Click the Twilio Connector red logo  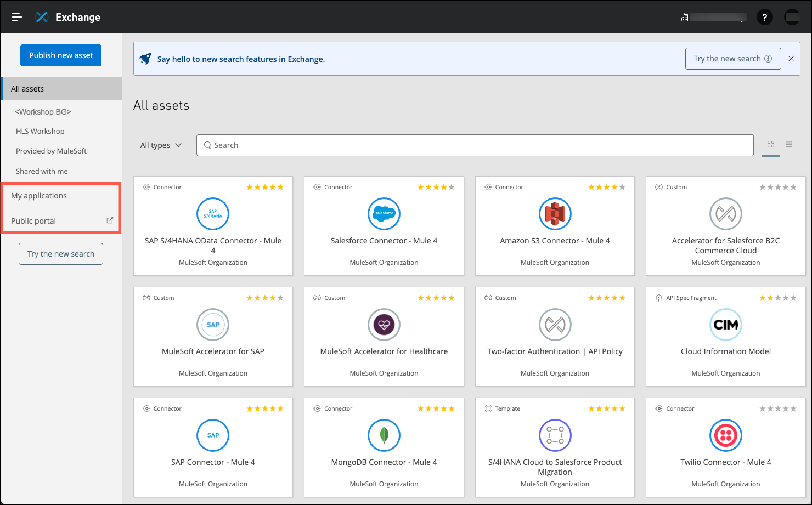726,435
